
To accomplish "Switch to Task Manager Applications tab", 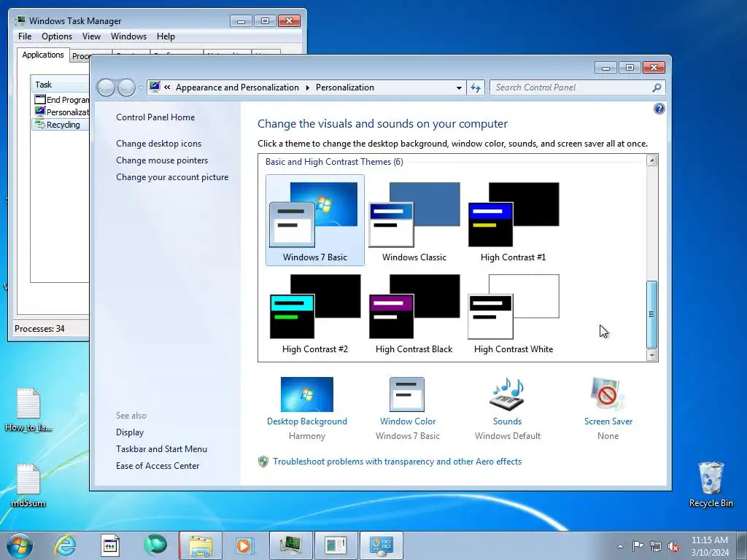I will [43, 55].
